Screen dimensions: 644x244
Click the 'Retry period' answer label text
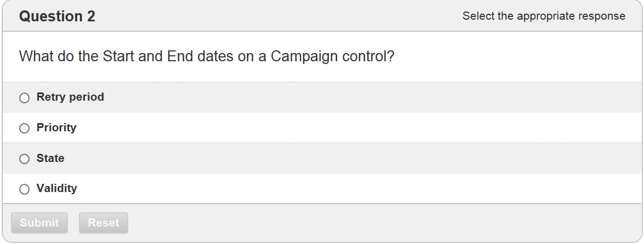(x=70, y=97)
